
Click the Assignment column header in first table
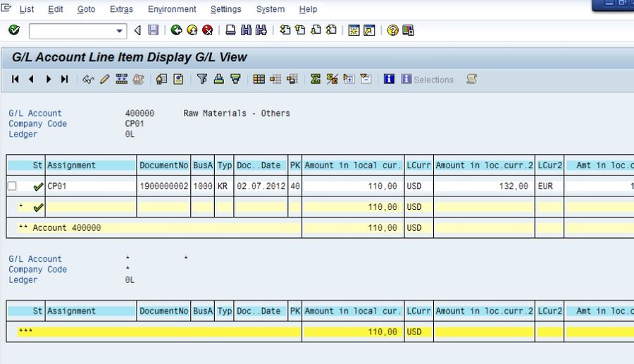91,165
